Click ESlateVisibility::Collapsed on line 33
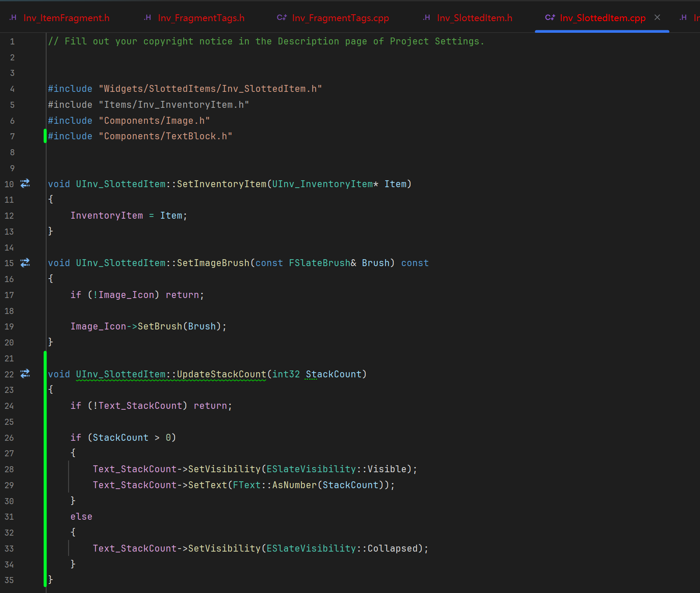Screen dimensions: 700x593 (x=342, y=549)
